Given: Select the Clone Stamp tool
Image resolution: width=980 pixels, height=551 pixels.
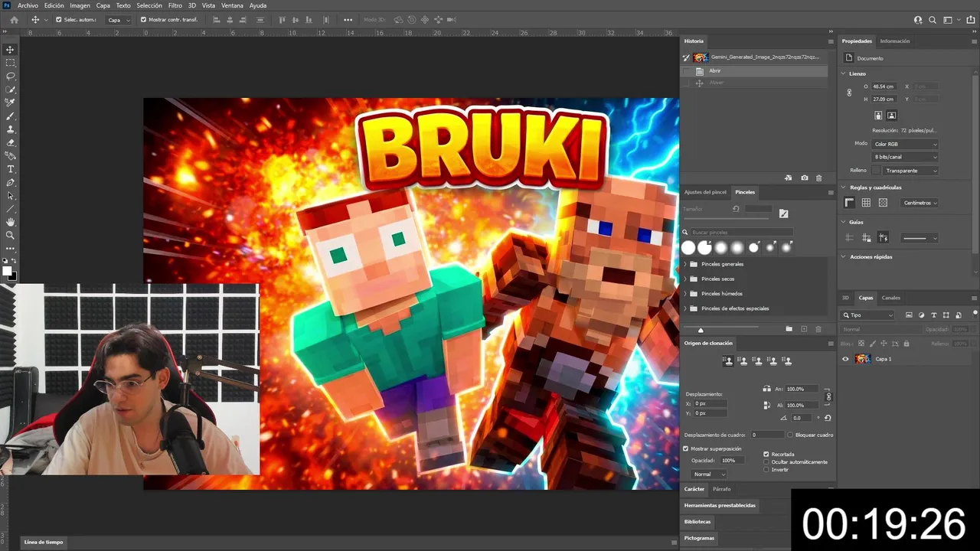Looking at the screenshot, I should pyautogui.click(x=10, y=129).
